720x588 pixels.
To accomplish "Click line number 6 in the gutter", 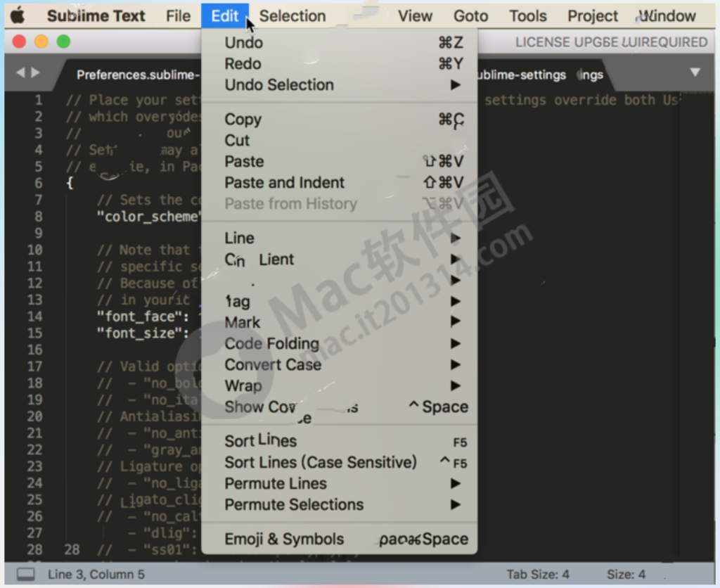I will coord(39,184).
